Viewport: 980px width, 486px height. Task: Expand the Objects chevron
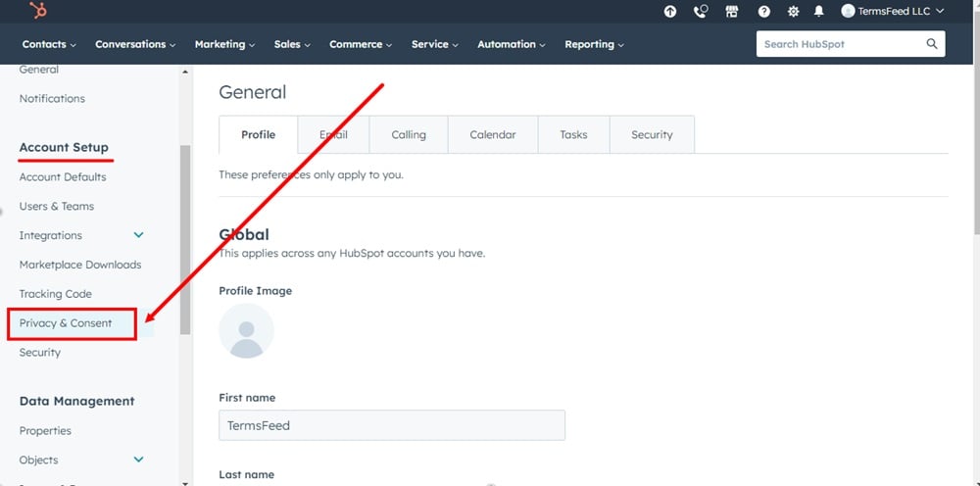click(x=139, y=460)
